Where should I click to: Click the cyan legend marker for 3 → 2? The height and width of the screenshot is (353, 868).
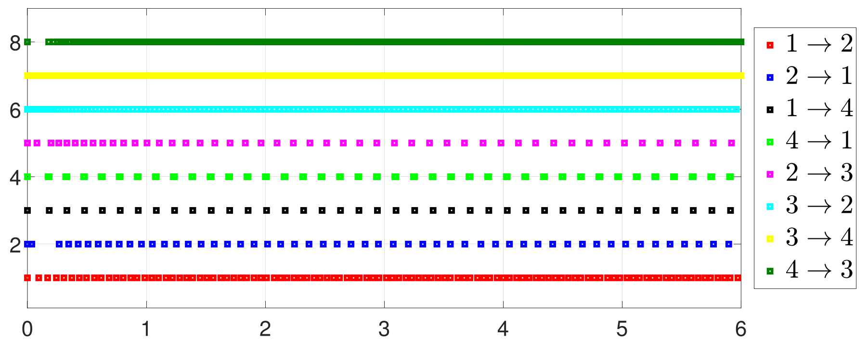770,207
